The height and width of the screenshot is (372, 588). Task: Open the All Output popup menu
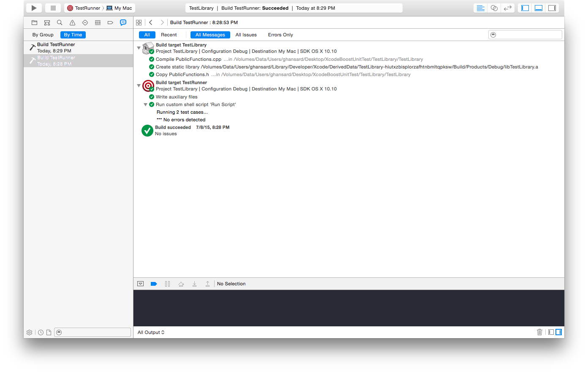click(151, 332)
